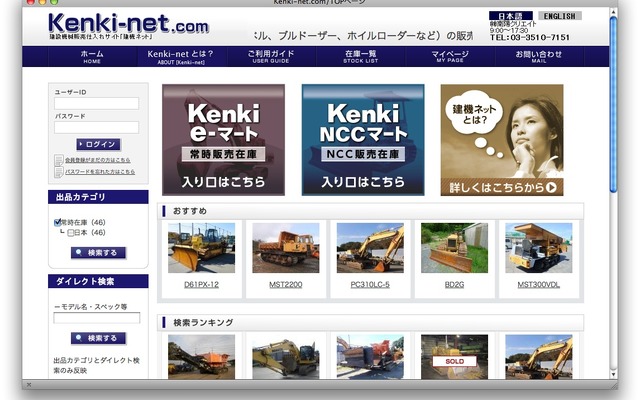640x400 pixels.
Task: Focus the モデル名・スペック等 search field
Action: (x=97, y=318)
